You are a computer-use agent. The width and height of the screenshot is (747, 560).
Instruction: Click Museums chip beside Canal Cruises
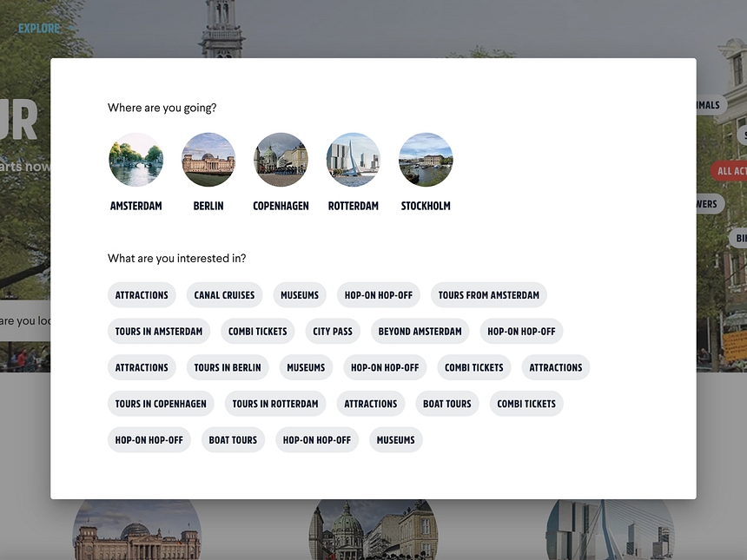tap(300, 295)
